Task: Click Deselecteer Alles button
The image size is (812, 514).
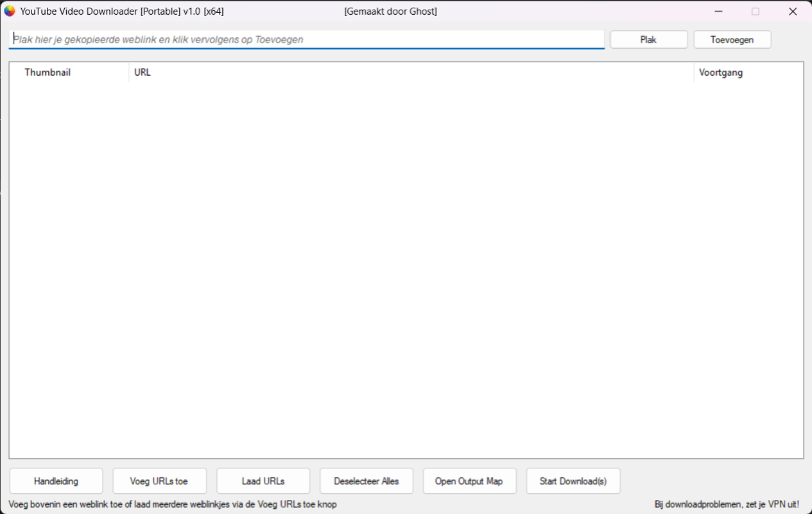Action: 367,481
